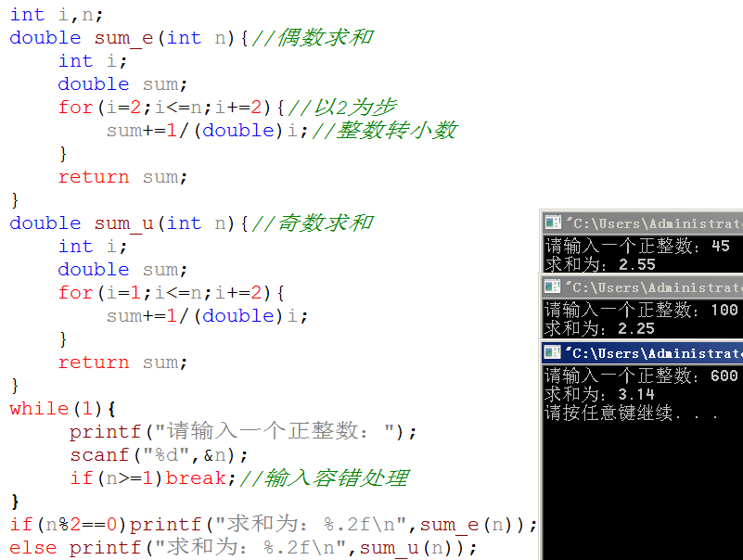Click the comment '//偶数求和'

click(313, 37)
